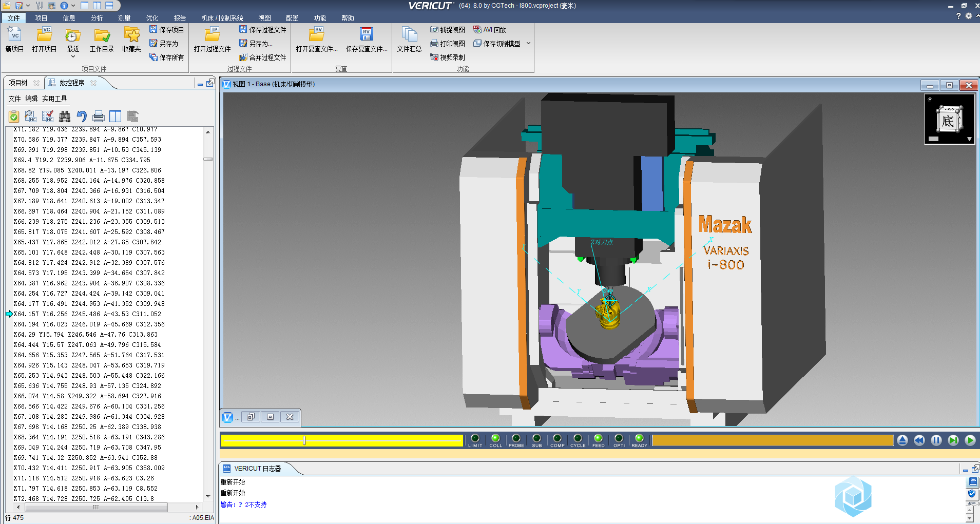Open a project via 打开项目
Viewport: 980px width, 524px height.
(44, 40)
